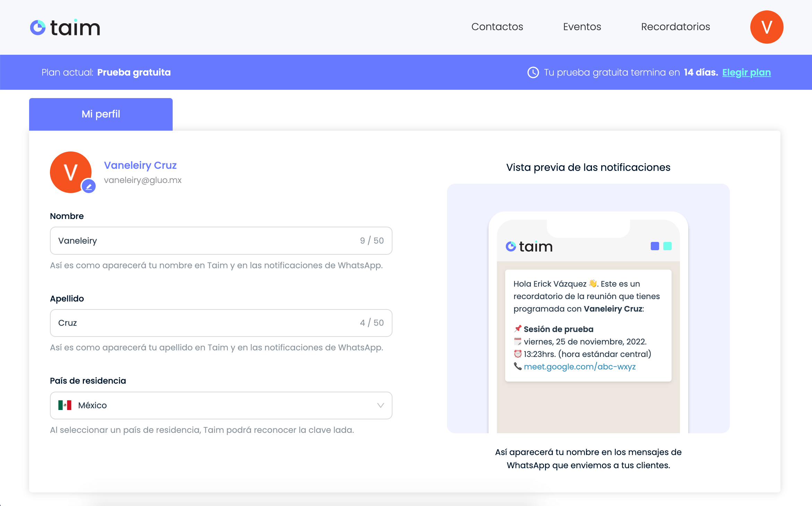Click the blue square in phone preview
This screenshot has width=812, height=506.
(x=655, y=246)
